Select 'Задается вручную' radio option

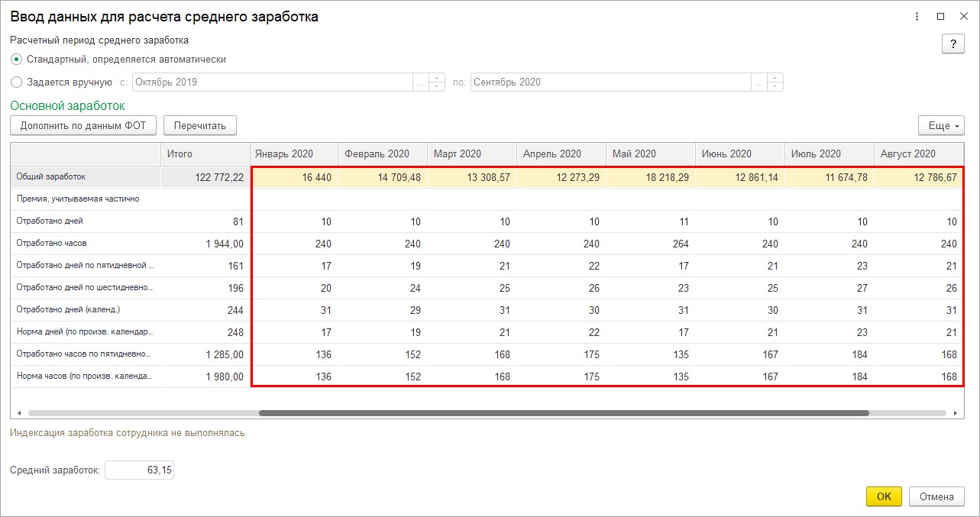point(17,82)
